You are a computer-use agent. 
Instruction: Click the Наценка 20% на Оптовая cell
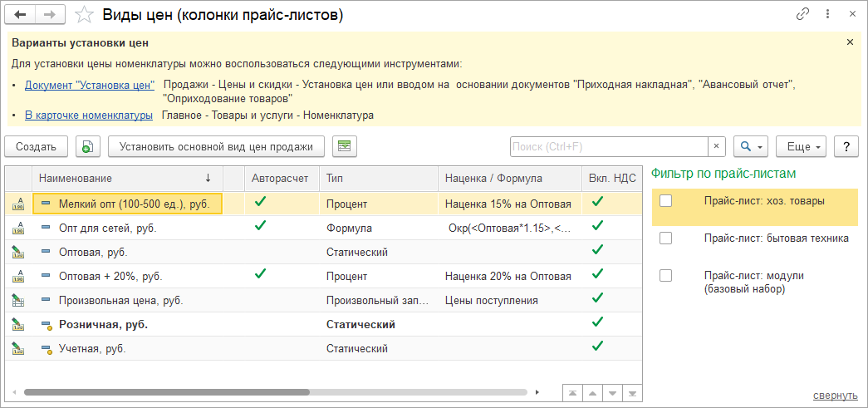click(x=509, y=276)
